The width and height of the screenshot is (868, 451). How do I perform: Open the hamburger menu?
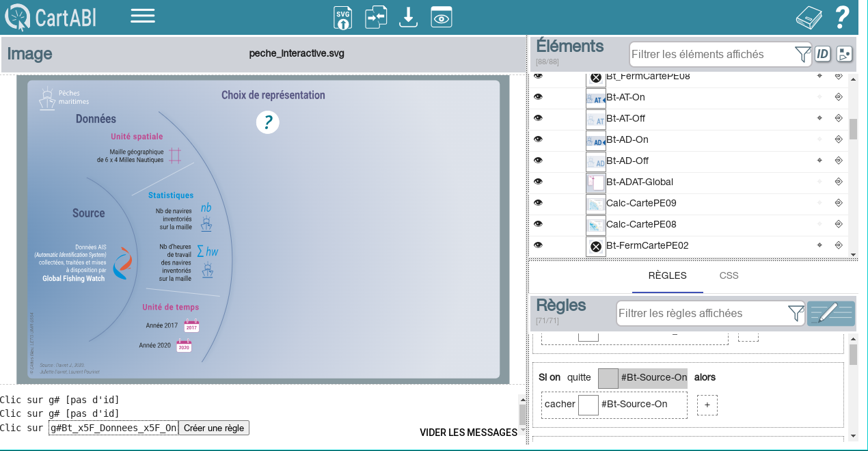(143, 16)
